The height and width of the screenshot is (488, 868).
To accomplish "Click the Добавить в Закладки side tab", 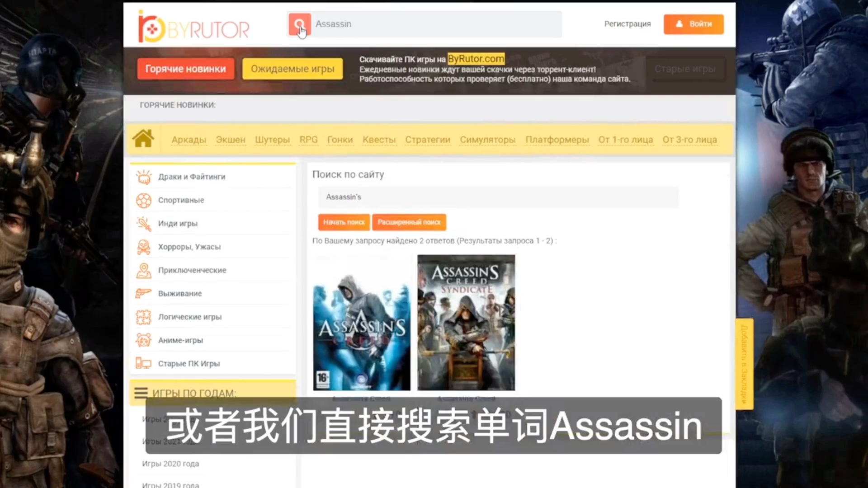I will pyautogui.click(x=744, y=364).
